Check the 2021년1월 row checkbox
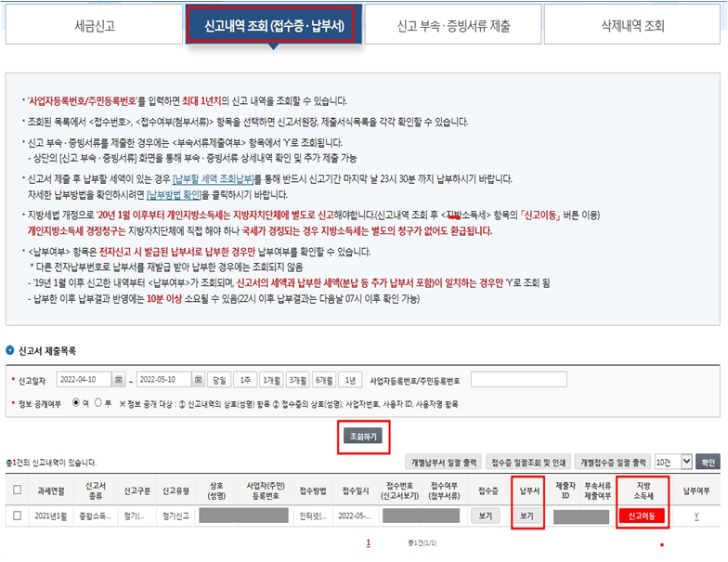728x562 pixels. 17,516
